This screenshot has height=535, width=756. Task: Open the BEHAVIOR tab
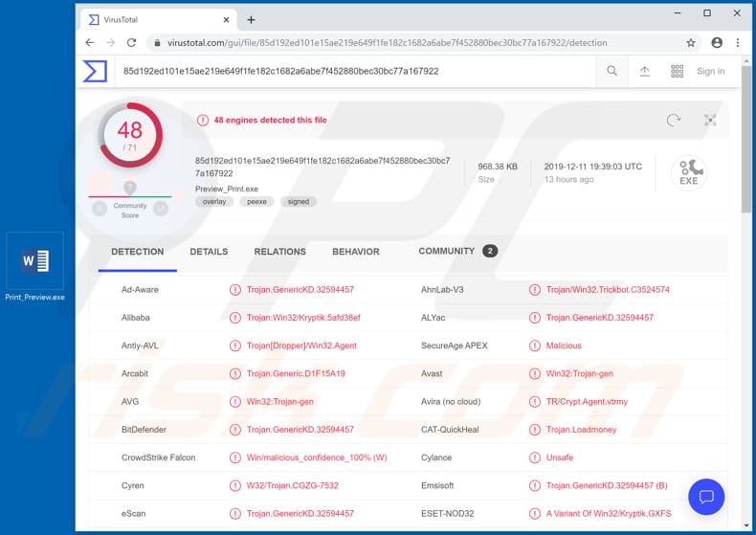[356, 252]
